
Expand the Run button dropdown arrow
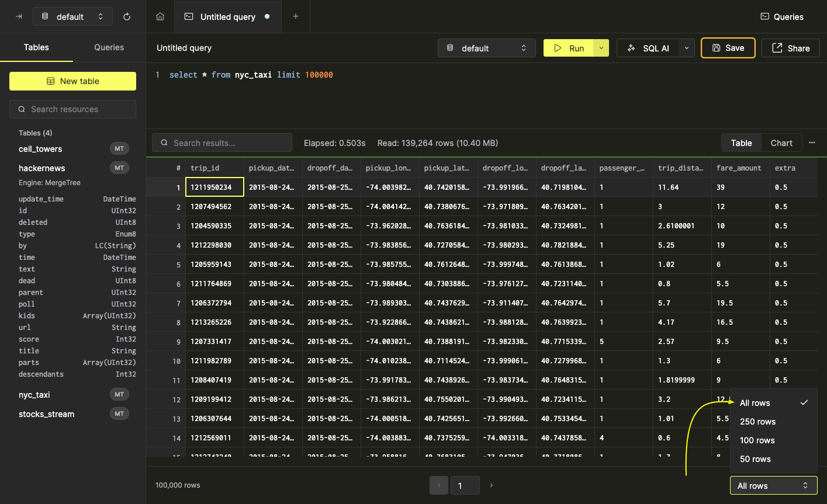[x=601, y=48]
